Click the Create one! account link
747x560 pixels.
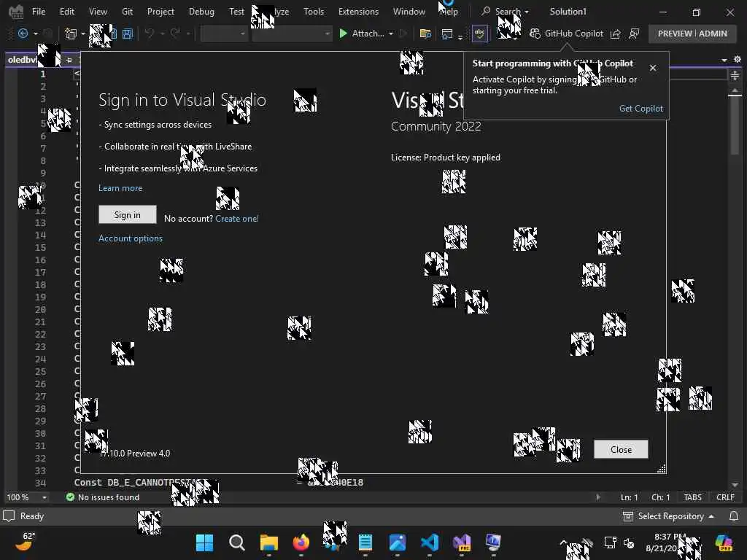click(237, 219)
